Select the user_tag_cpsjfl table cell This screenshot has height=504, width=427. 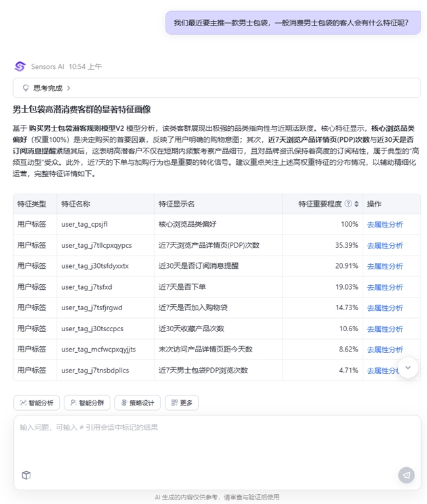pos(84,225)
